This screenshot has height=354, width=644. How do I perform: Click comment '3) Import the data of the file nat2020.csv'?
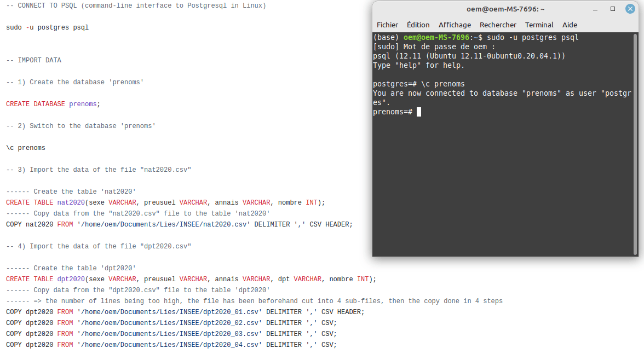pyautogui.click(x=99, y=170)
